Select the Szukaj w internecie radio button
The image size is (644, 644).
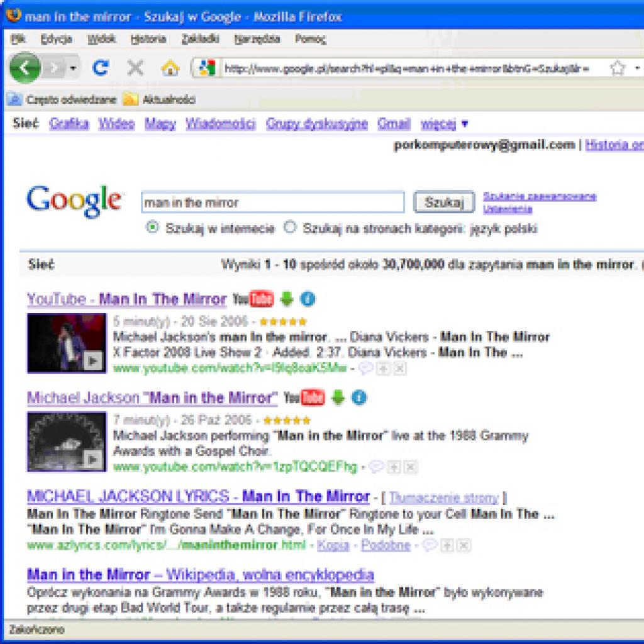coord(152,227)
